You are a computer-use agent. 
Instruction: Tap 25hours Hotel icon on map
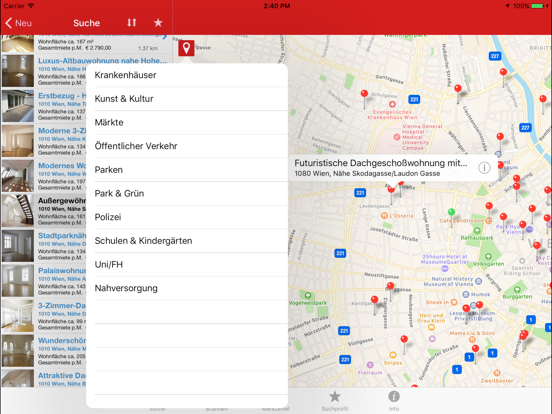(445, 269)
